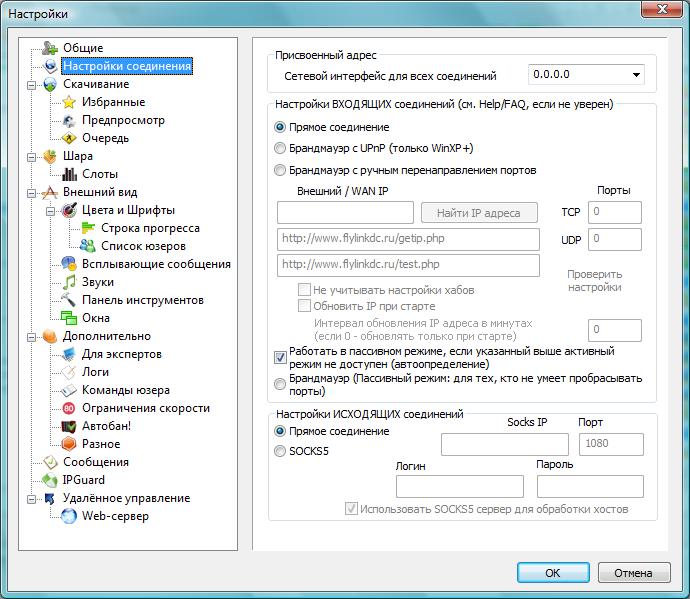Choose the SOCKS5 outgoing connection option
This screenshot has width=690, height=599.
[x=280, y=451]
